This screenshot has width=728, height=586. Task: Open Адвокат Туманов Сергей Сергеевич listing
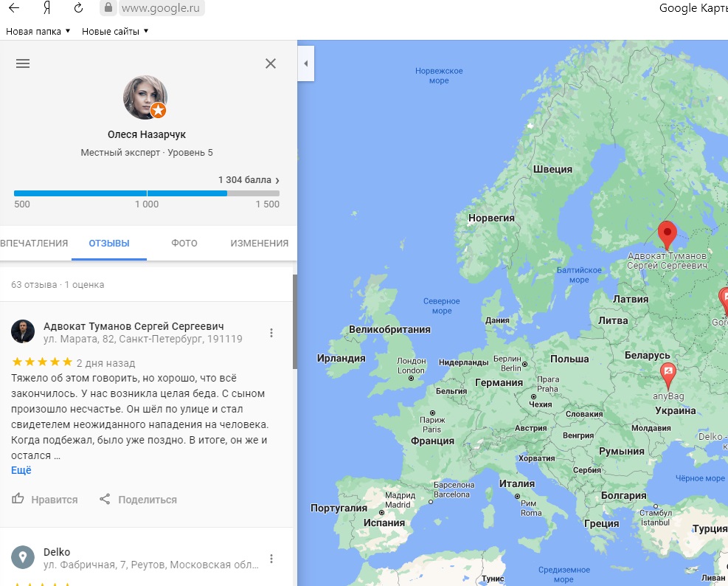coord(134,326)
